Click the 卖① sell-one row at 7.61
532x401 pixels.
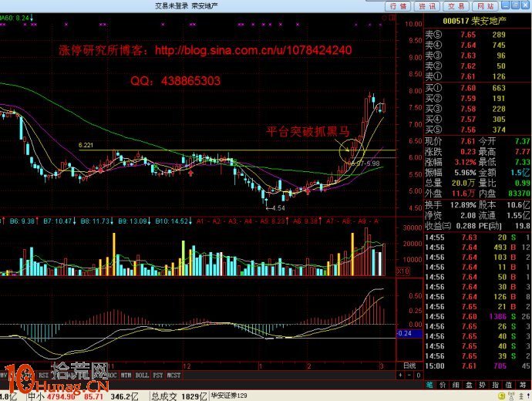coord(477,76)
